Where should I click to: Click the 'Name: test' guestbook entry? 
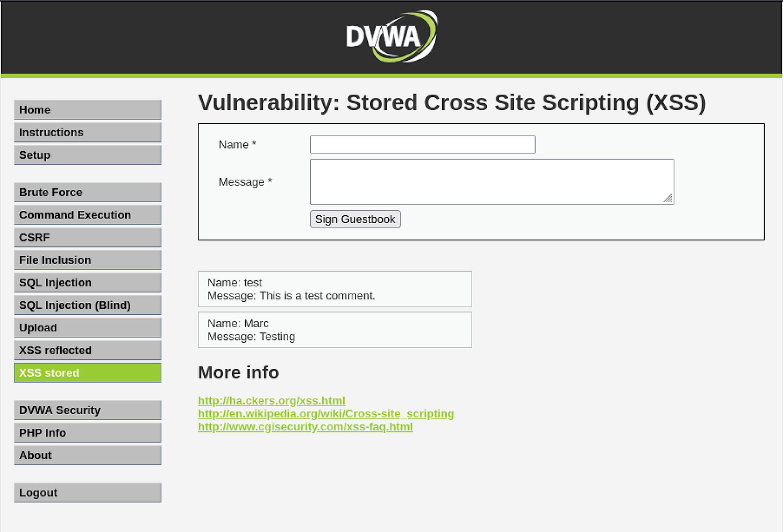pyautogui.click(x=235, y=282)
